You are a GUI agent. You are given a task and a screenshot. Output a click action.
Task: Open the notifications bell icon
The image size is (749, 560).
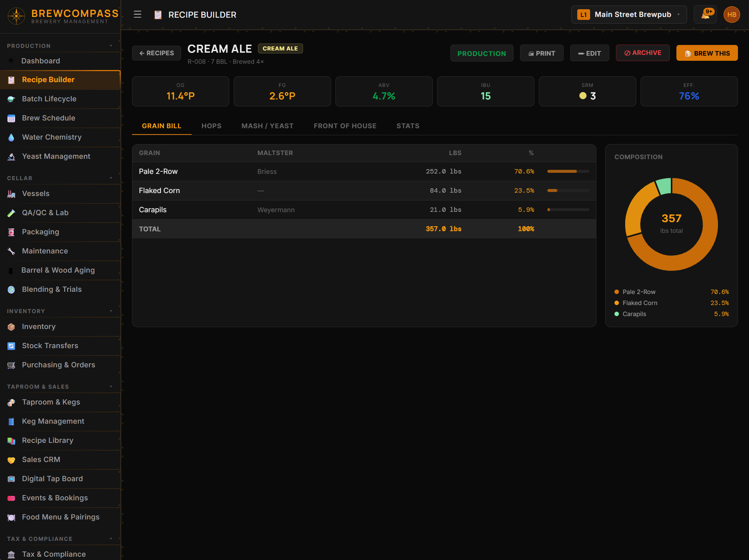click(x=705, y=15)
